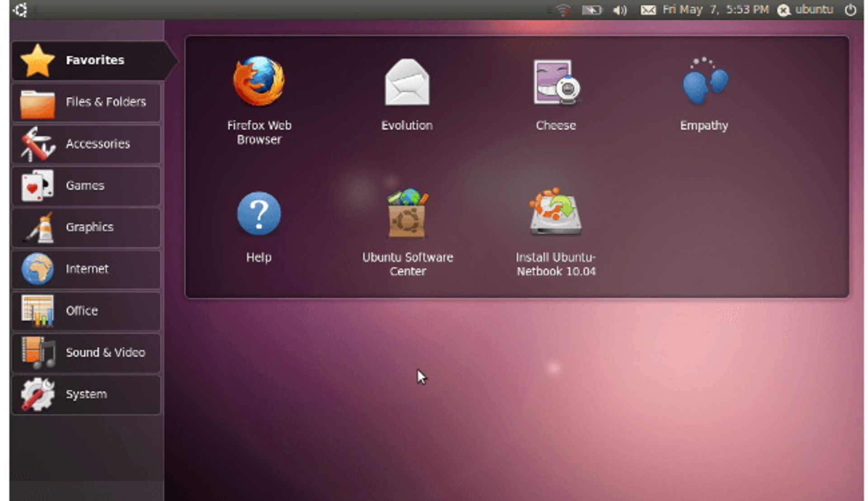
Task: Open the volume control indicator
Action: (620, 10)
